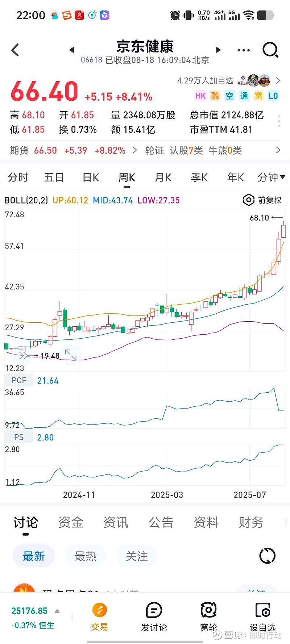Tap the back arrow at top left
The image size is (290, 644).
pyautogui.click(x=15, y=50)
